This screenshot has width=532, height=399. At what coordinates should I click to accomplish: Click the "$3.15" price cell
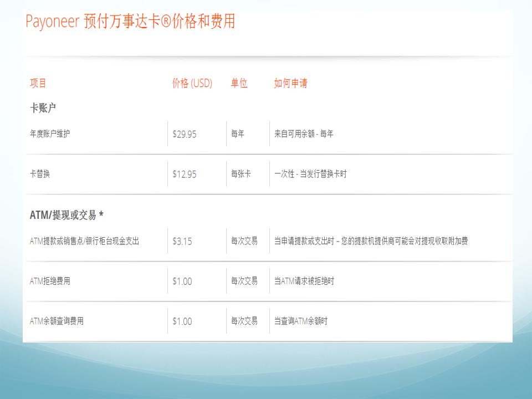pos(182,241)
